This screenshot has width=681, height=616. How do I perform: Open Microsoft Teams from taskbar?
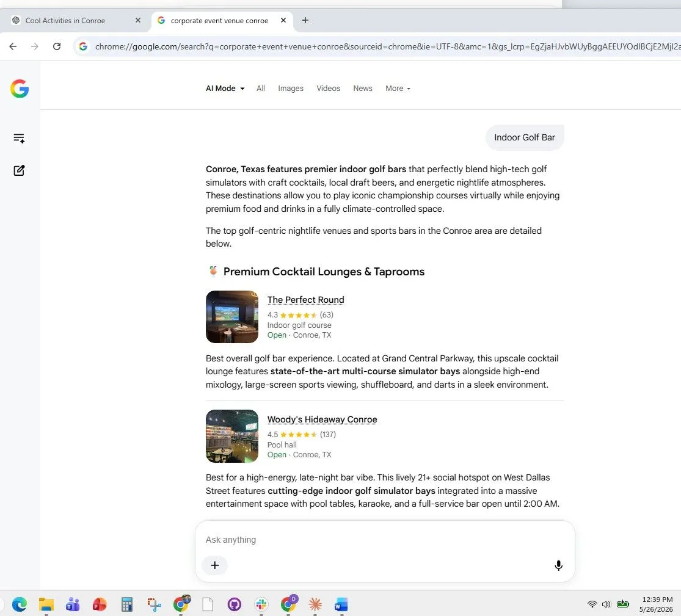click(x=73, y=604)
